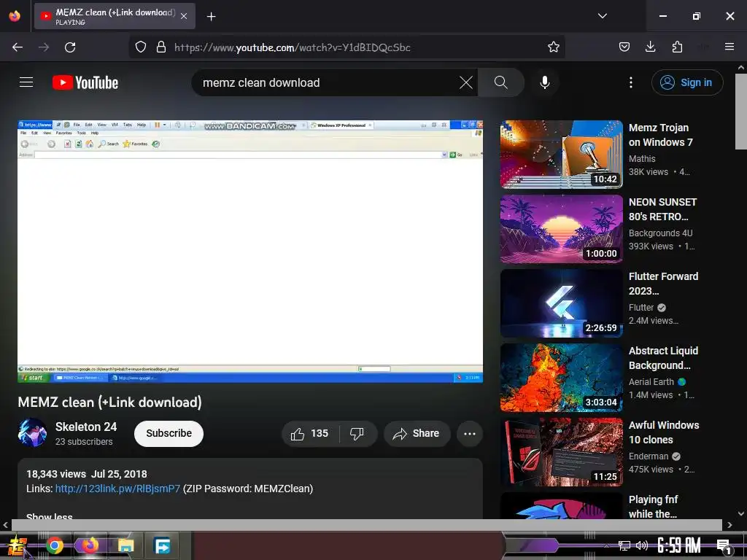This screenshot has width=747, height=560.
Task: Open a new browser tab
Action: click(211, 17)
